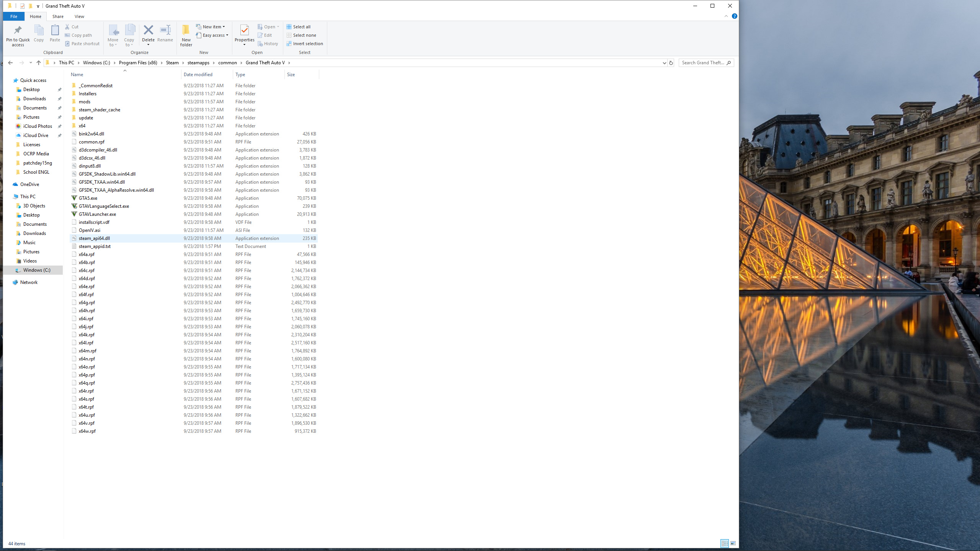The height and width of the screenshot is (551, 980).
Task: Open the File menu tab
Action: tap(13, 16)
